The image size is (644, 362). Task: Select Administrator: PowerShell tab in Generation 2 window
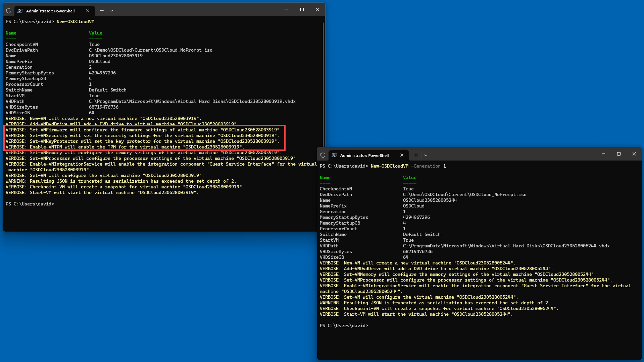tap(50, 11)
